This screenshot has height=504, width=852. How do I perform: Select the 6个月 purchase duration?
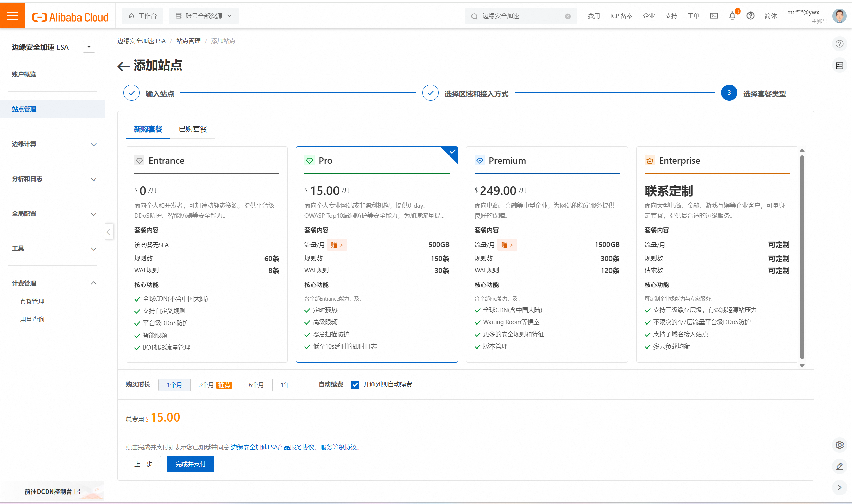(256, 385)
